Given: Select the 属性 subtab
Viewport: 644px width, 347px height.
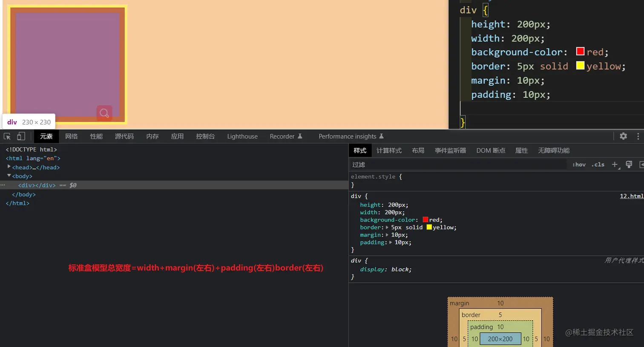Looking at the screenshot, I should [521, 150].
